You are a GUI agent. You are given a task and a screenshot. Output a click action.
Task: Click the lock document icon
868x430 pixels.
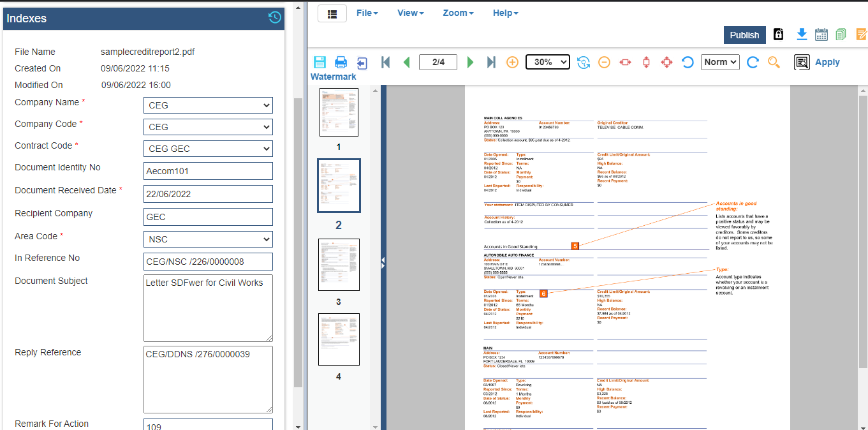778,34
